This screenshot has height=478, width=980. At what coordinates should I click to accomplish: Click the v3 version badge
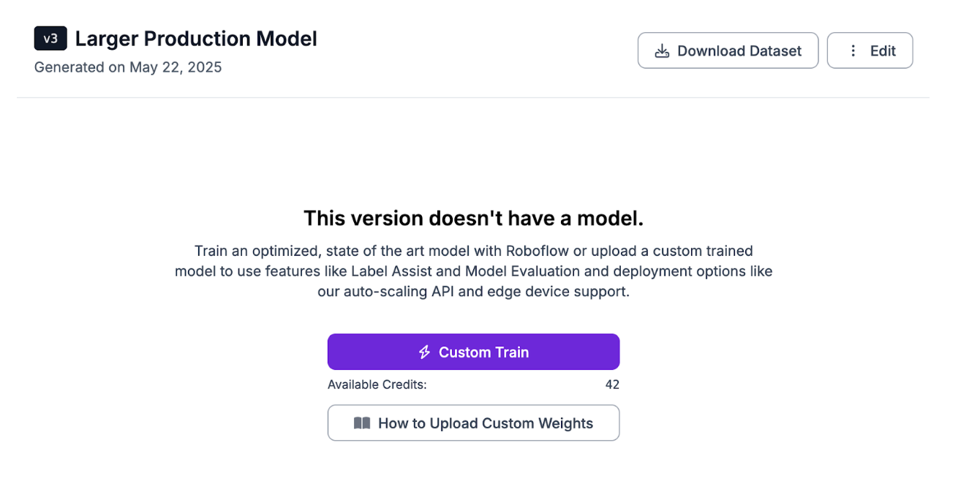(x=50, y=39)
